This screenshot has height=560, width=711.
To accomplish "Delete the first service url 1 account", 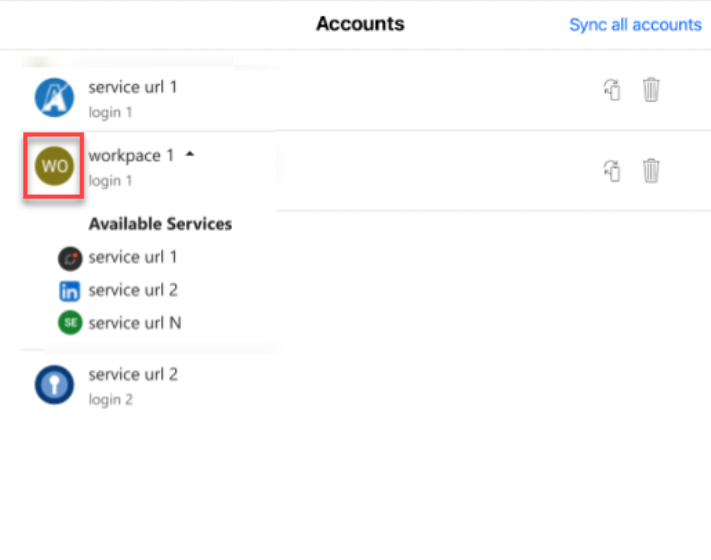I will pos(651,90).
